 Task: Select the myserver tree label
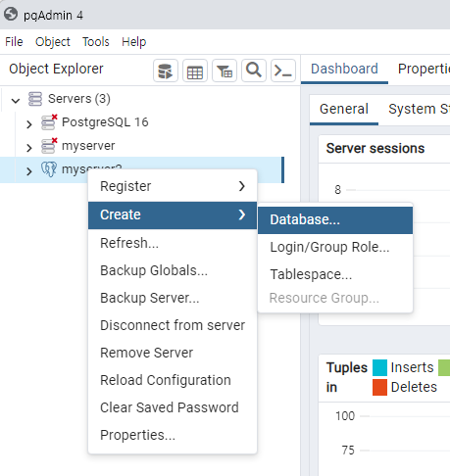click(88, 146)
